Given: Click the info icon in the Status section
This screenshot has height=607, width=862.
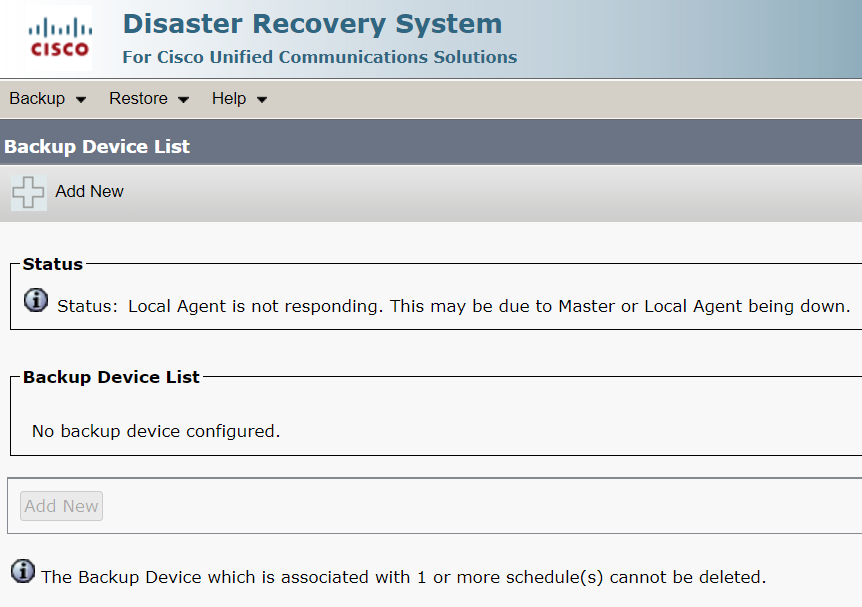Looking at the screenshot, I should point(34,299).
